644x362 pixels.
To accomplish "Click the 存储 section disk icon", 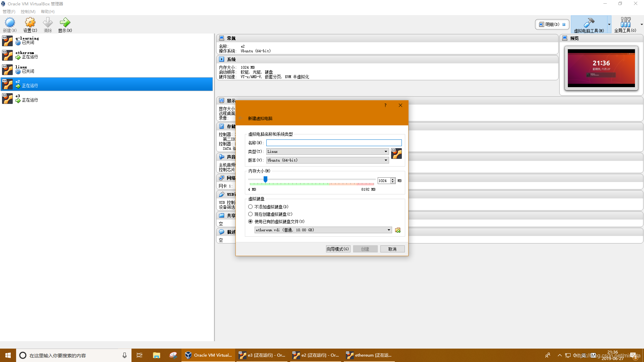I will (221, 126).
